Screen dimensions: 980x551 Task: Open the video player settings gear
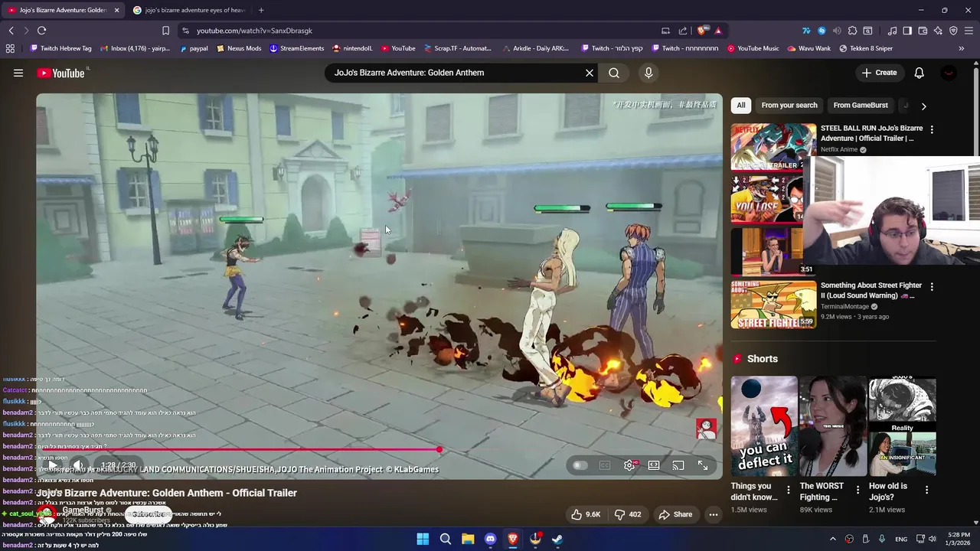pyautogui.click(x=629, y=465)
